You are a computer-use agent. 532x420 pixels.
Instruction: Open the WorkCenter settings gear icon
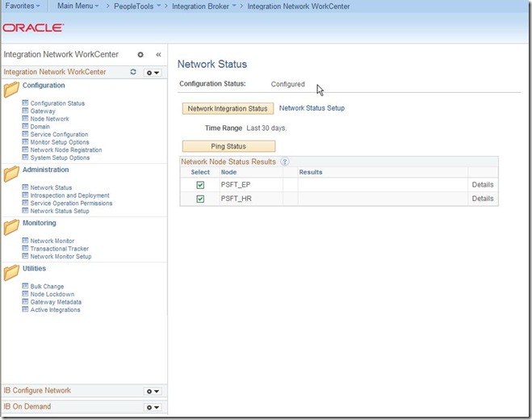pos(140,54)
